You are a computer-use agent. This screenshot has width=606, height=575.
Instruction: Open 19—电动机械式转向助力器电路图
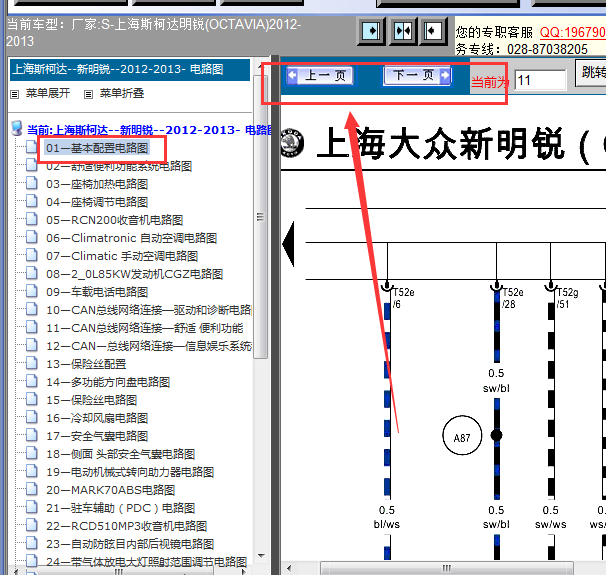point(130,472)
